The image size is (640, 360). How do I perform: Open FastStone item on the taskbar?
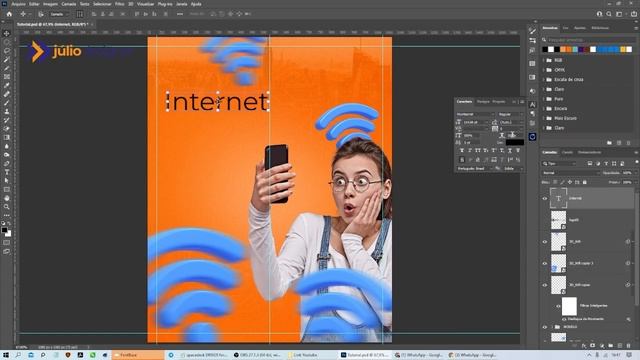click(x=138, y=355)
